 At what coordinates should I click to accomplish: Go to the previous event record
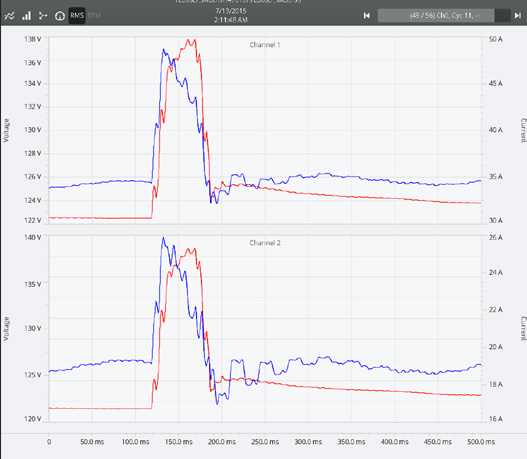(x=367, y=15)
